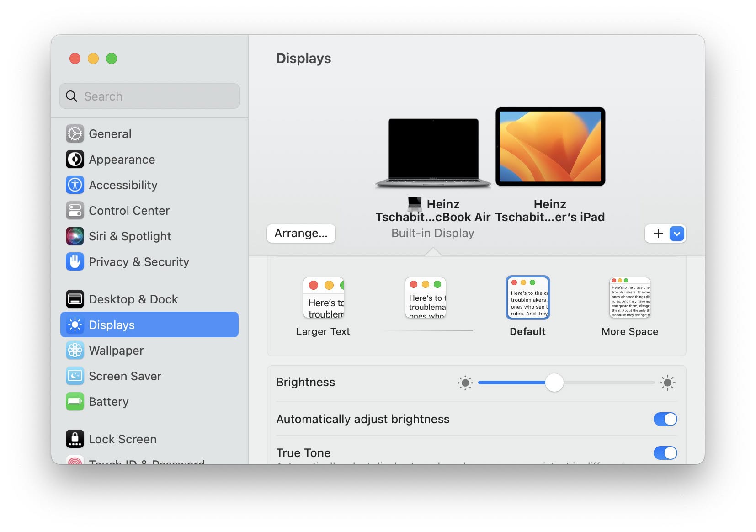The width and height of the screenshot is (756, 532).
Task: Click the Control Center icon
Action: [x=75, y=211]
